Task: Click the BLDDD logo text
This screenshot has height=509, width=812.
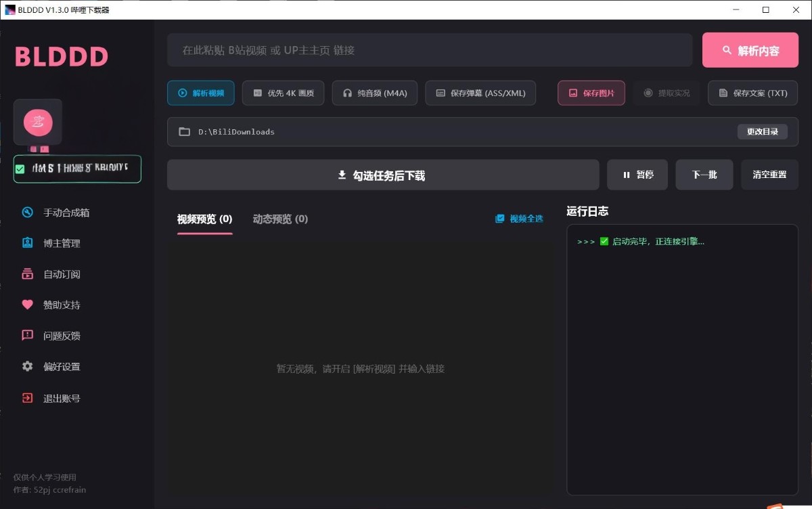Action: pos(62,57)
